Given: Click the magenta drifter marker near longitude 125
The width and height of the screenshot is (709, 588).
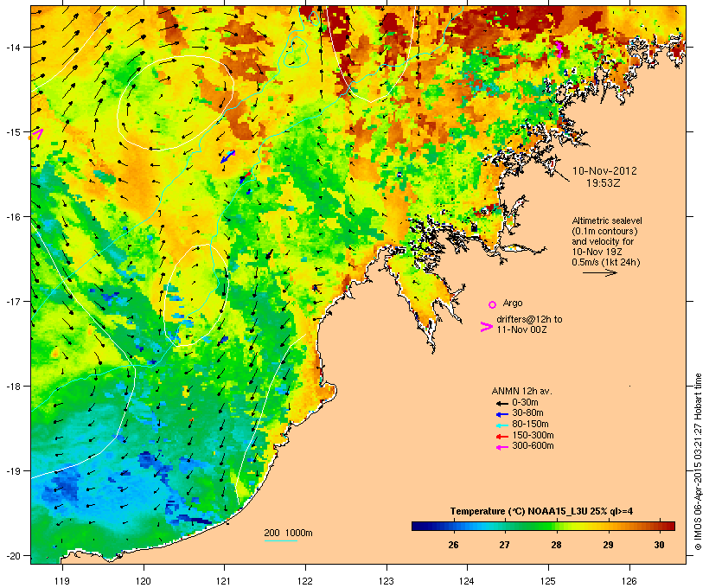Looking at the screenshot, I should 559,48.
